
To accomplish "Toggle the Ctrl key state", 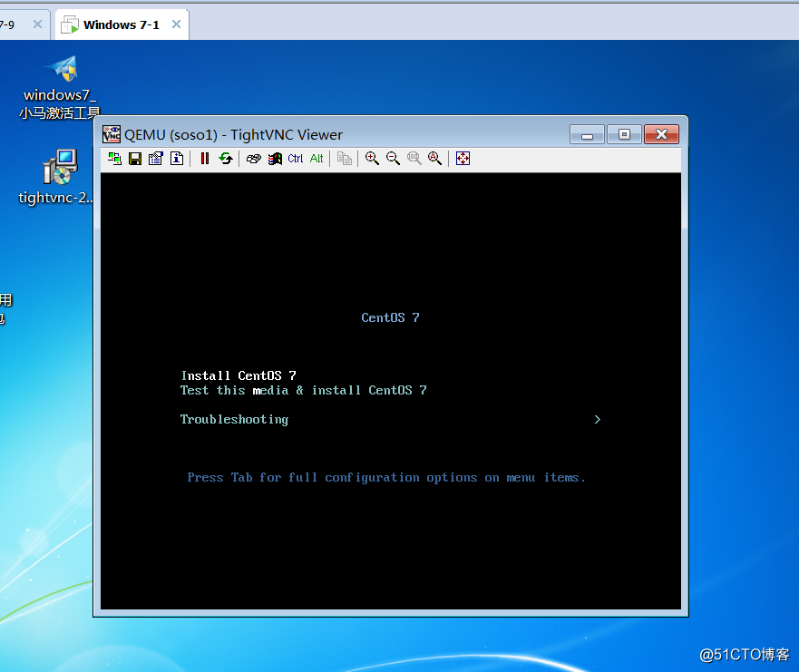I will click(x=296, y=159).
